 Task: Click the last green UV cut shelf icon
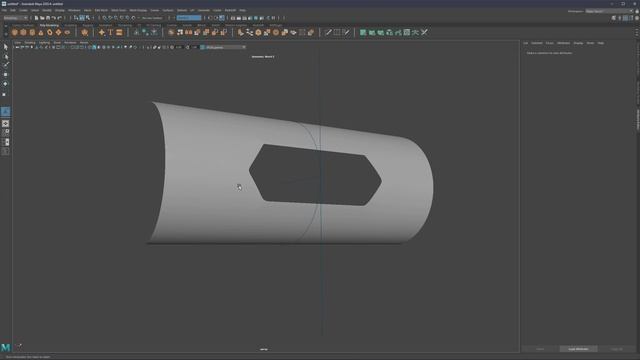click(424, 32)
